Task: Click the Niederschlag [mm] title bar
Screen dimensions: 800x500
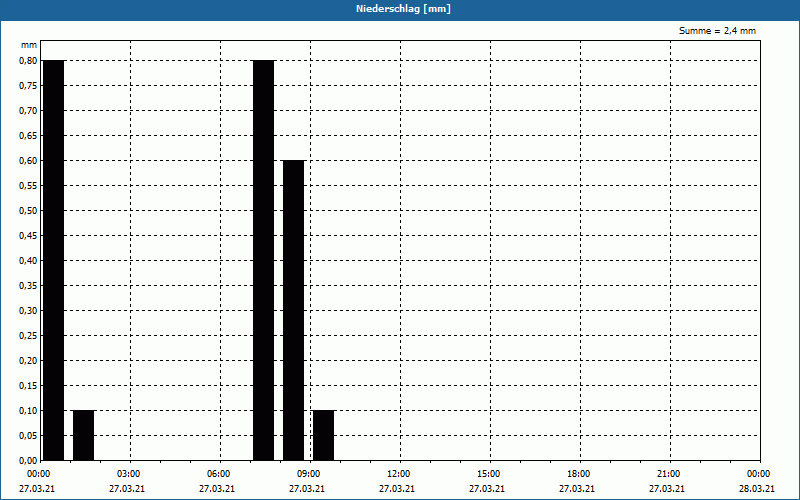Action: coord(400,9)
